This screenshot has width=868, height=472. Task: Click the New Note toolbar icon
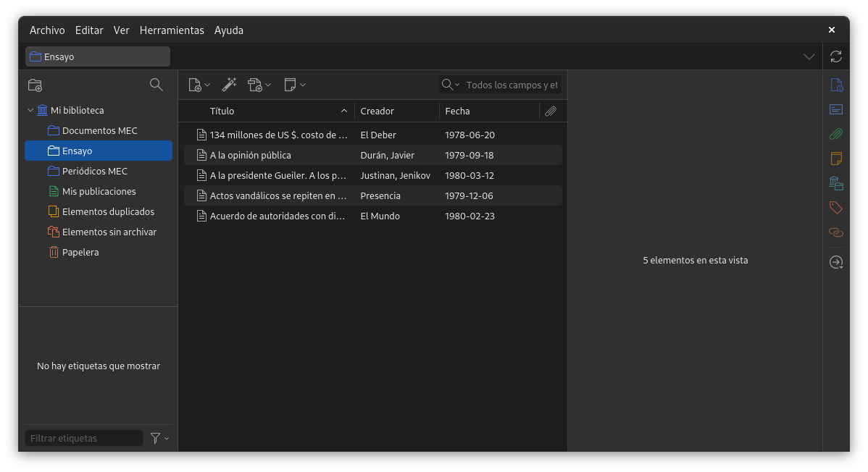pos(294,85)
